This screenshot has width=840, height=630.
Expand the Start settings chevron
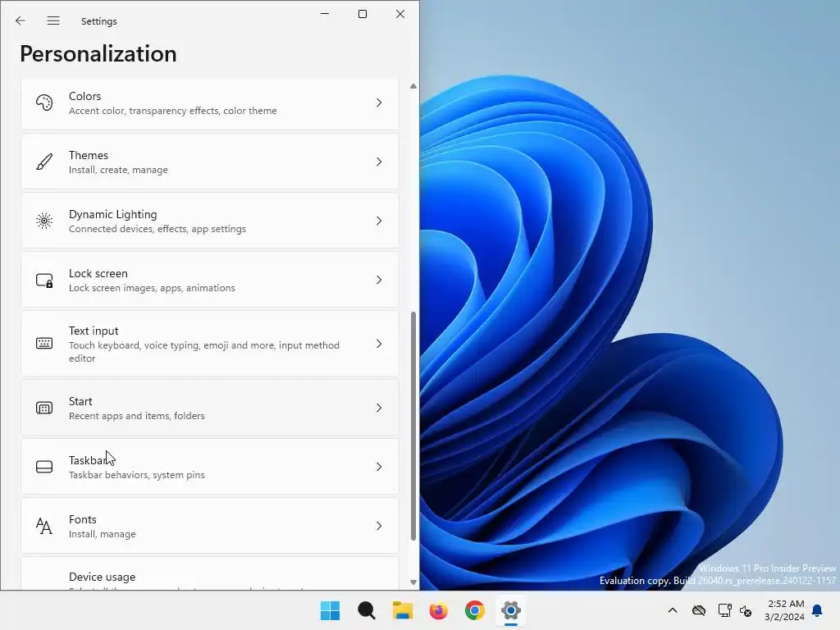coord(379,409)
